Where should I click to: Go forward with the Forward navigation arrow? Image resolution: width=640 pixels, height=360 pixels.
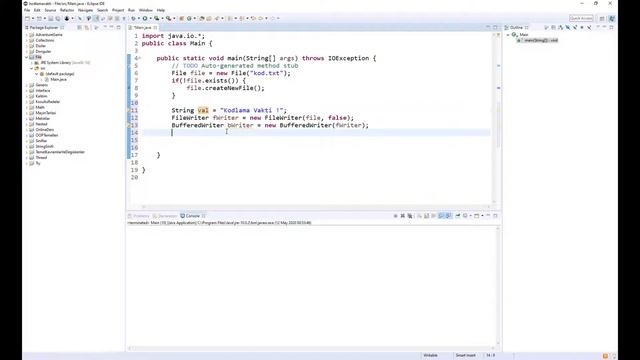click(273, 18)
